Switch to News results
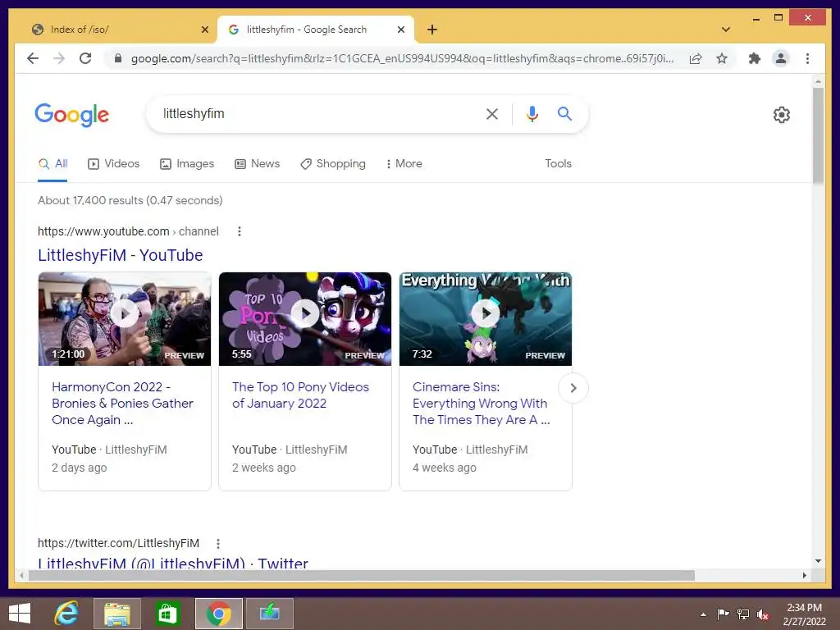840x630 pixels. [x=257, y=163]
